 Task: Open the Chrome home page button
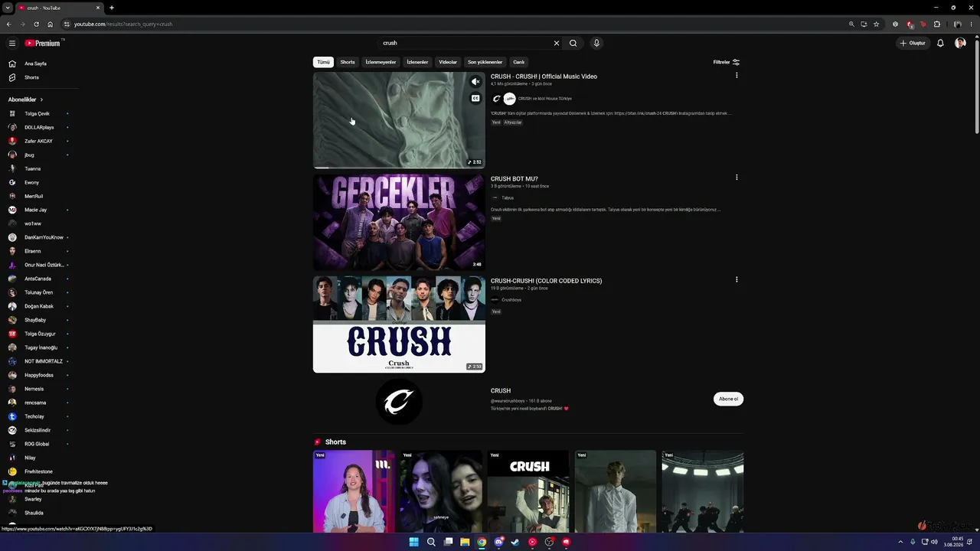point(51,24)
